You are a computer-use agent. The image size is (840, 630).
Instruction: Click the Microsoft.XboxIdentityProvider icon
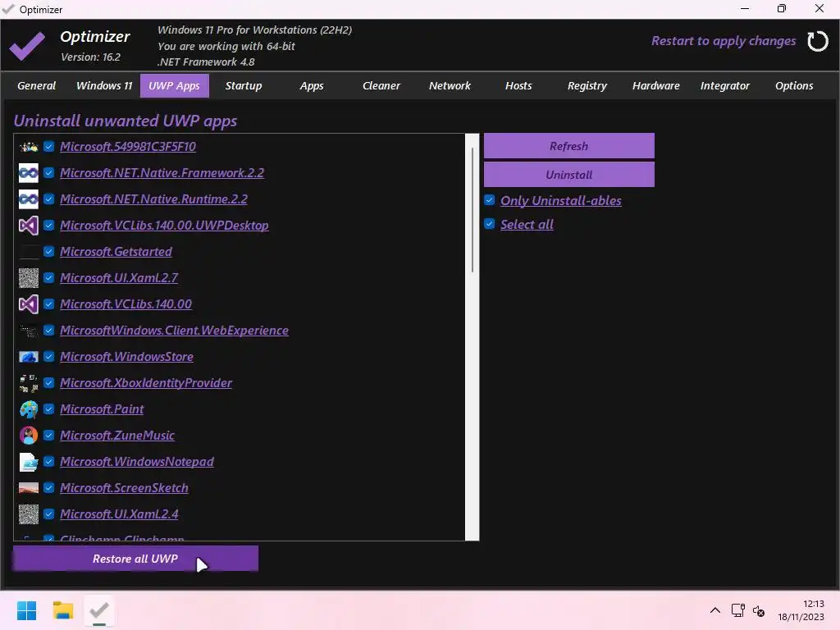pos(29,383)
